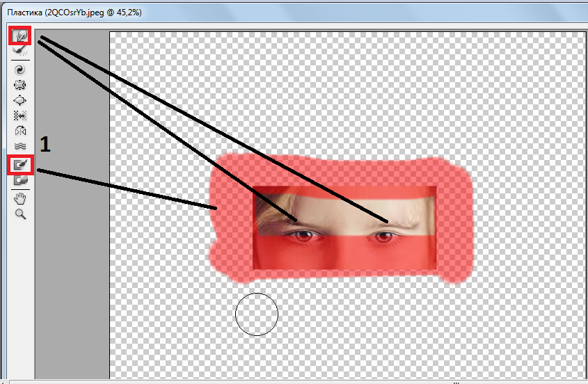Image resolution: width=588 pixels, height=384 pixels.
Task: Choose the Mirror tool
Action: pos(20,131)
